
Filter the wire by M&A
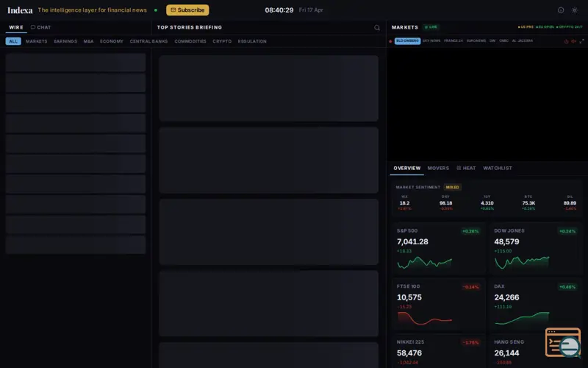pyautogui.click(x=88, y=41)
